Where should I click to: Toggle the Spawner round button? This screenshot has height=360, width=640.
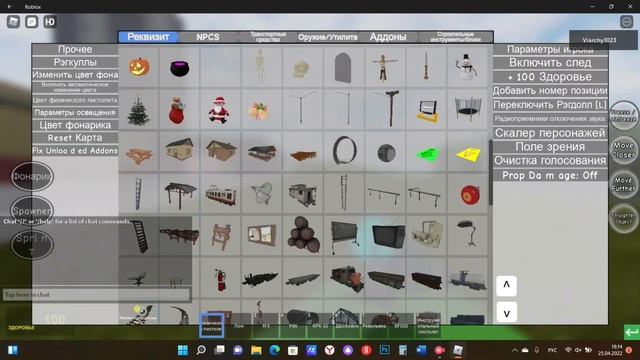(32, 211)
